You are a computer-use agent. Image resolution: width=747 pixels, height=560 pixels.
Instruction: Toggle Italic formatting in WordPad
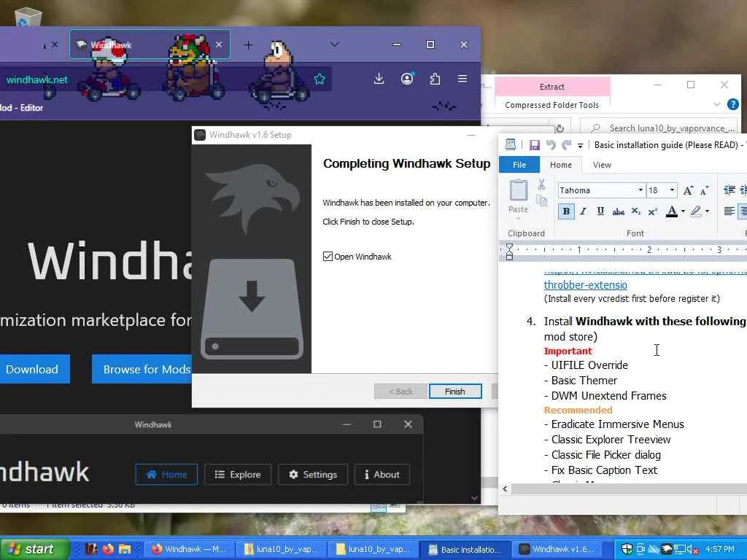tap(583, 211)
